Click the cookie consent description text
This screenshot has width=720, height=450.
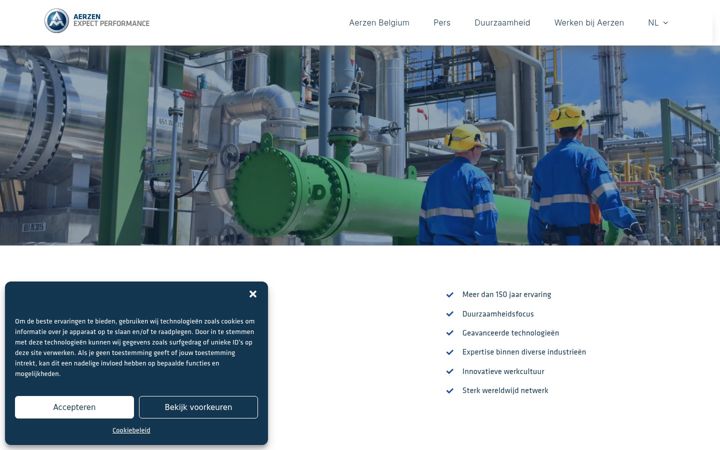tap(135, 348)
